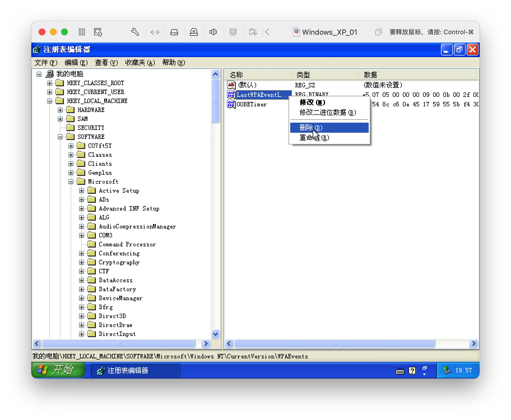Pause the virtual machine from the toolbar
The width and height of the screenshot is (511, 420).
coord(82,32)
